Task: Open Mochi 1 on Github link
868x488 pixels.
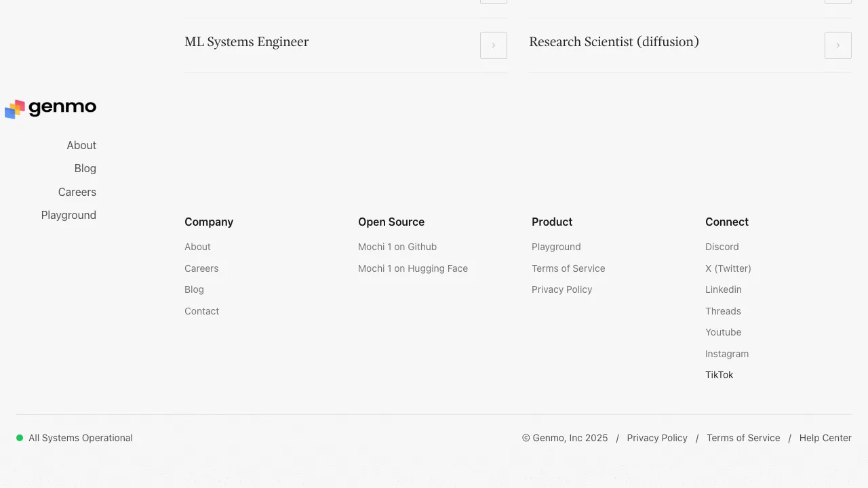Action: [397, 247]
